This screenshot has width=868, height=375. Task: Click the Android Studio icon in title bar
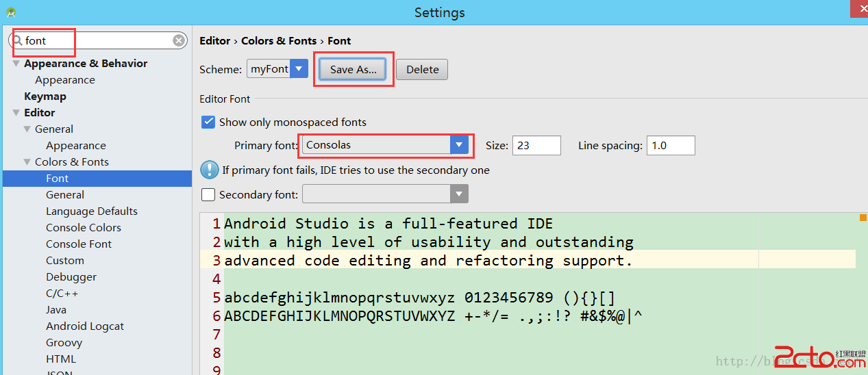coord(11,12)
